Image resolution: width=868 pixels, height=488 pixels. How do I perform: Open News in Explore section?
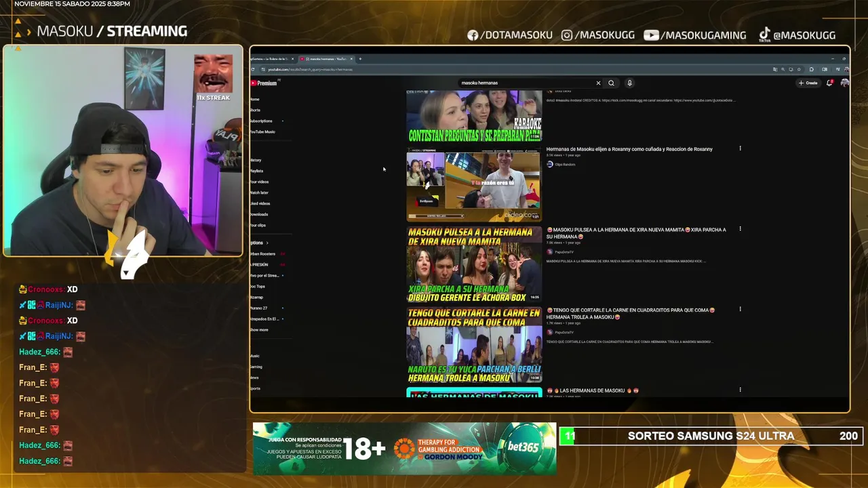click(x=255, y=378)
